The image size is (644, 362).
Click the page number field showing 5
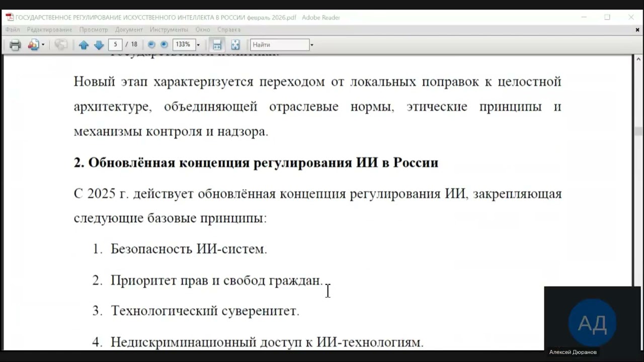pos(115,45)
